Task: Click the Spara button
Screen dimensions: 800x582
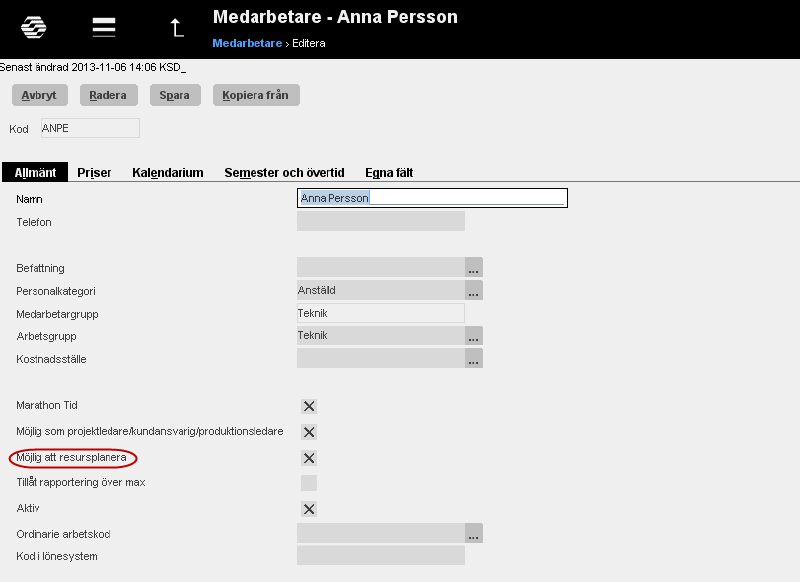Action: point(175,95)
